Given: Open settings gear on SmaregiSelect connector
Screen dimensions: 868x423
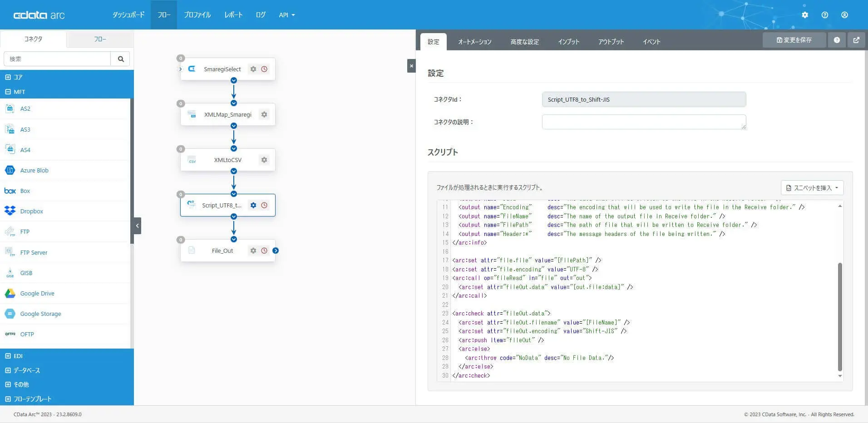Looking at the screenshot, I should [x=253, y=69].
